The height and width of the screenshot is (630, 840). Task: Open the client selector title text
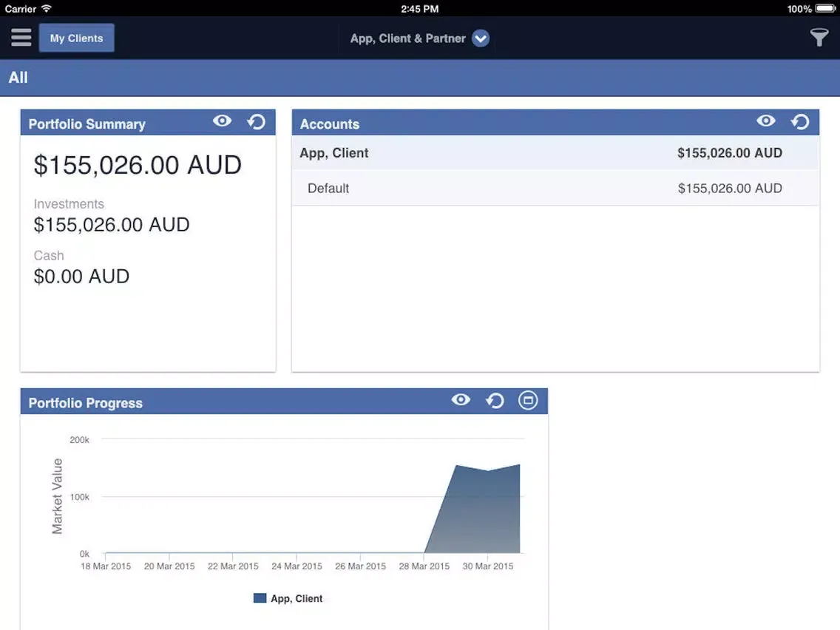pos(407,38)
